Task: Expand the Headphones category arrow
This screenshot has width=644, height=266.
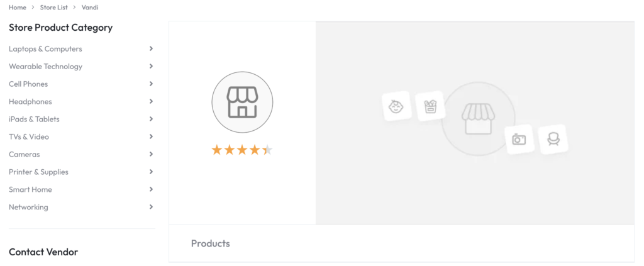Action: click(151, 101)
